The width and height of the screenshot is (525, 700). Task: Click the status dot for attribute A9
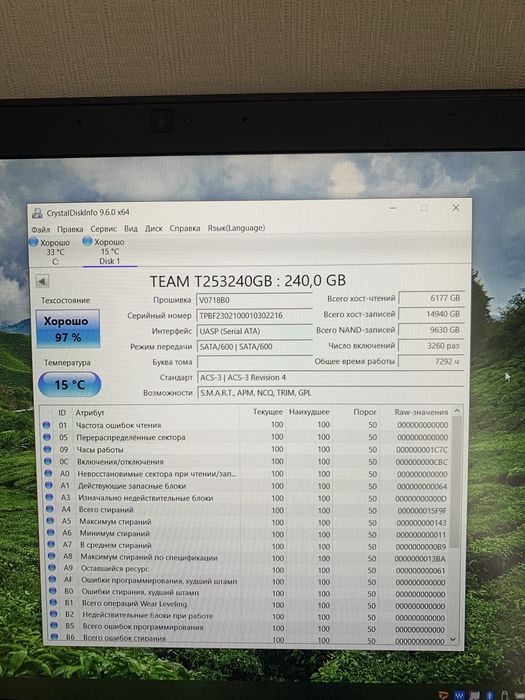point(52,568)
